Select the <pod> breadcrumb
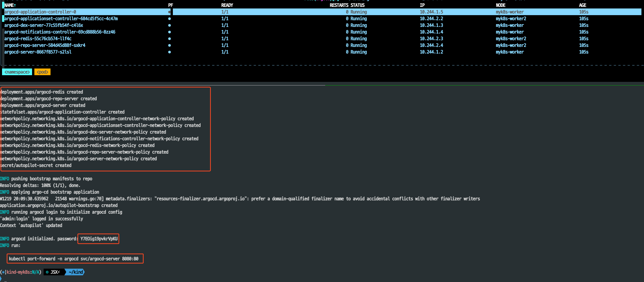The height and width of the screenshot is (282, 644). [43, 72]
